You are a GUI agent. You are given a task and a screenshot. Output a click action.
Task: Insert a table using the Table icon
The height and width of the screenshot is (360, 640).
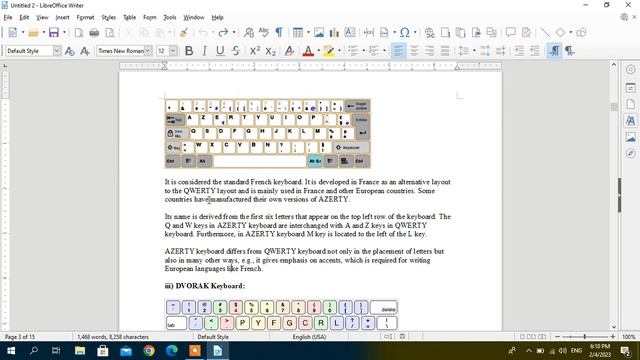[298, 32]
